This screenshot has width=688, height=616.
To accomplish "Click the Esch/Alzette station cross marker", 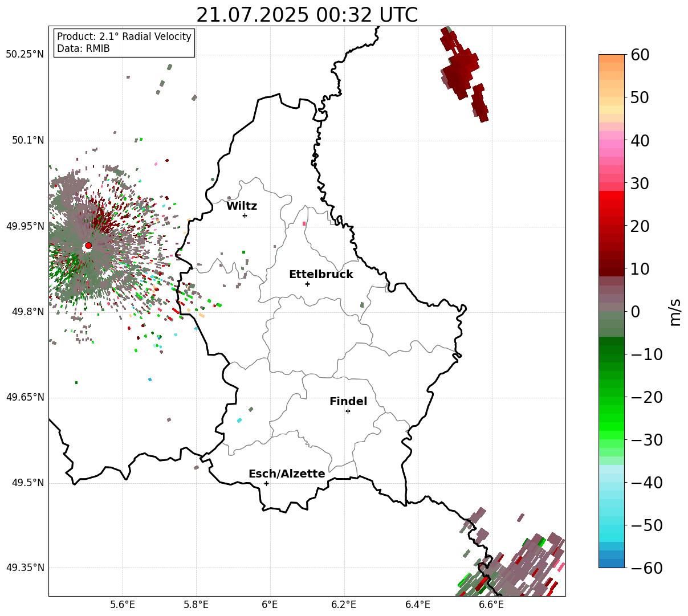I will pos(266,483).
